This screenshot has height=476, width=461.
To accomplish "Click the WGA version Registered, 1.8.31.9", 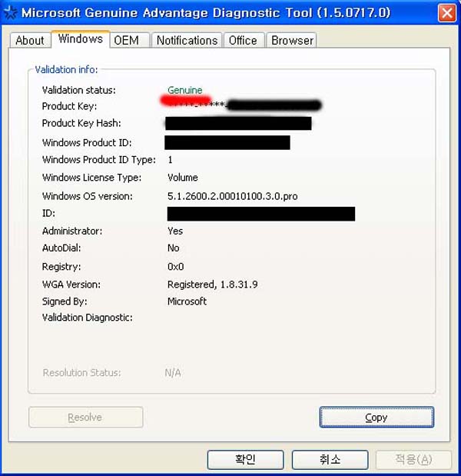I will [x=212, y=285].
